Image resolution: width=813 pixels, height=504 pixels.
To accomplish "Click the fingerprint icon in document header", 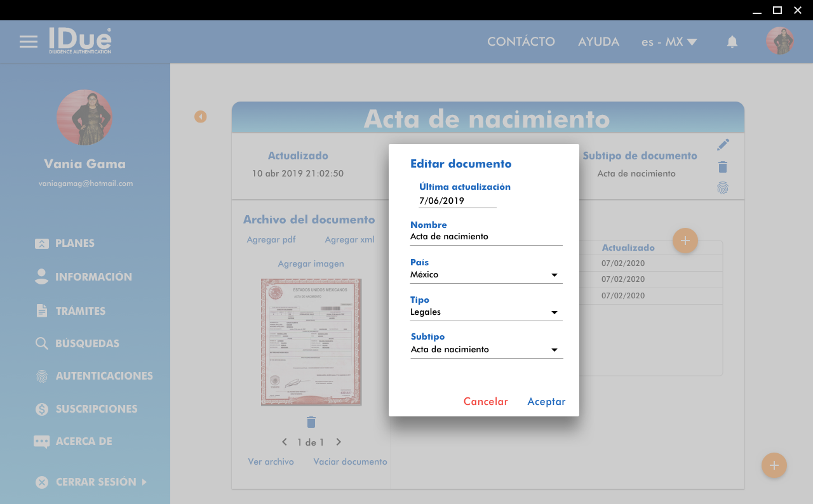I will click(723, 188).
